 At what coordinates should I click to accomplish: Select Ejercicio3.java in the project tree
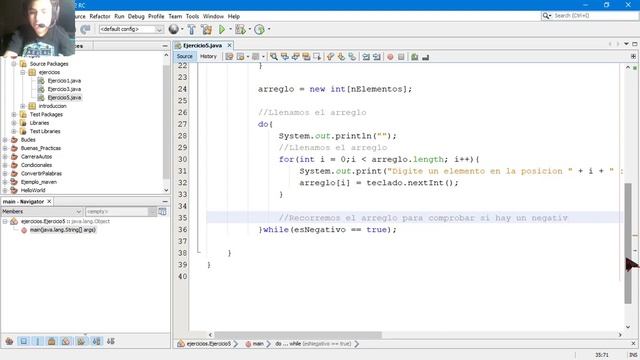(x=64, y=89)
